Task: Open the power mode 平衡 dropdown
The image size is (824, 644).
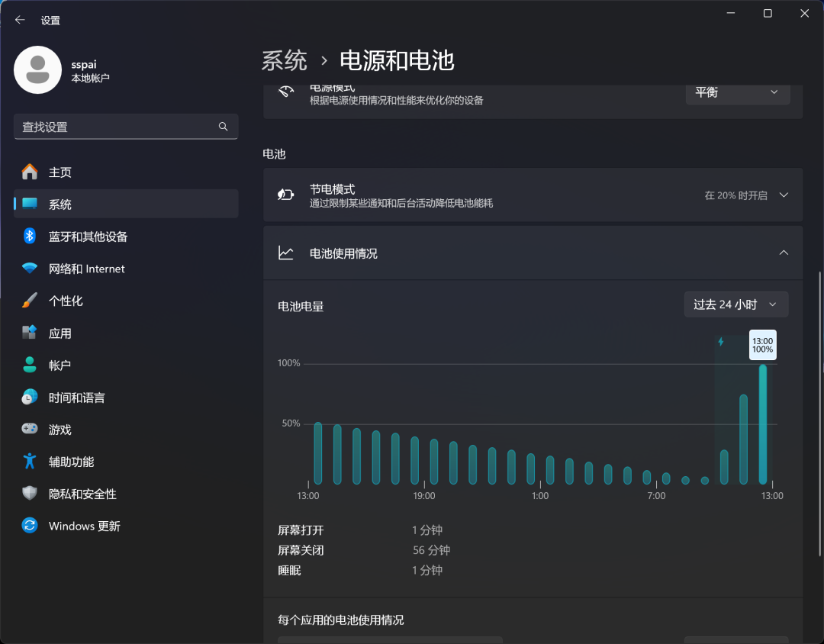Action: click(737, 92)
